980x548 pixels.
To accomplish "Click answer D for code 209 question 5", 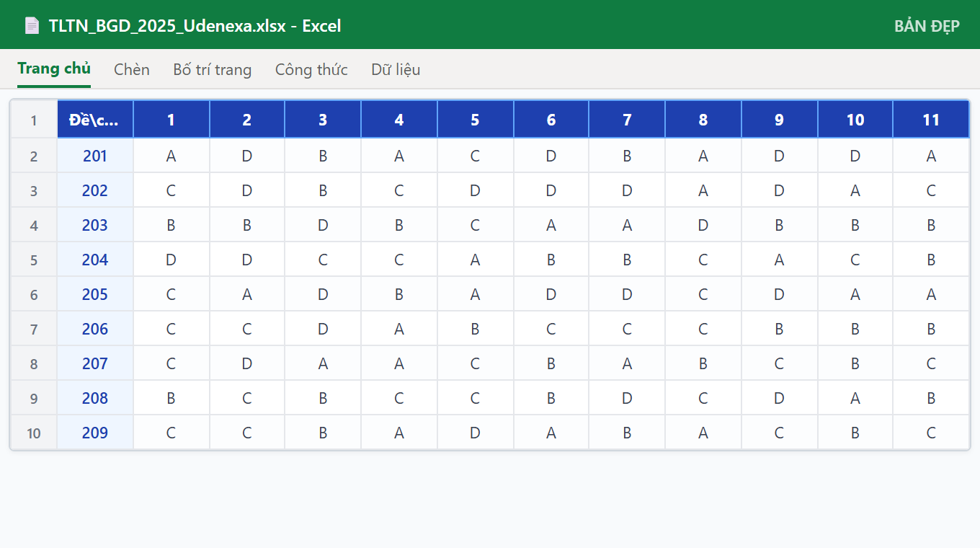I will [476, 433].
